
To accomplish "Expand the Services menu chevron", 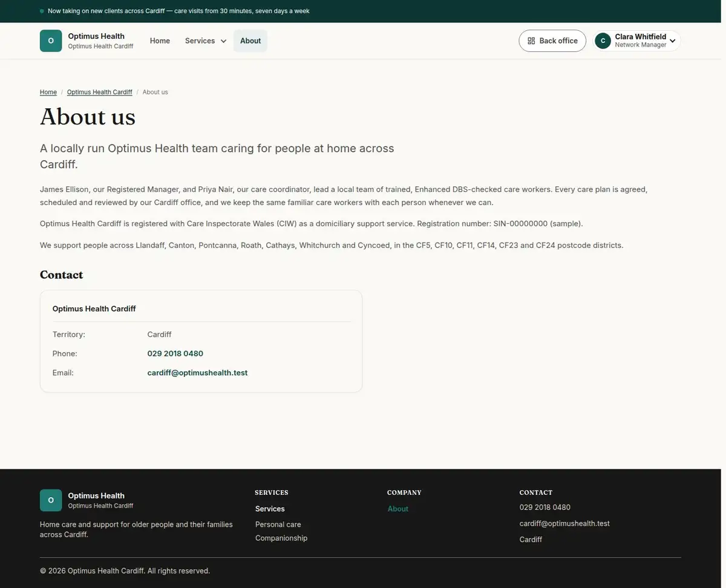I will pyautogui.click(x=223, y=41).
